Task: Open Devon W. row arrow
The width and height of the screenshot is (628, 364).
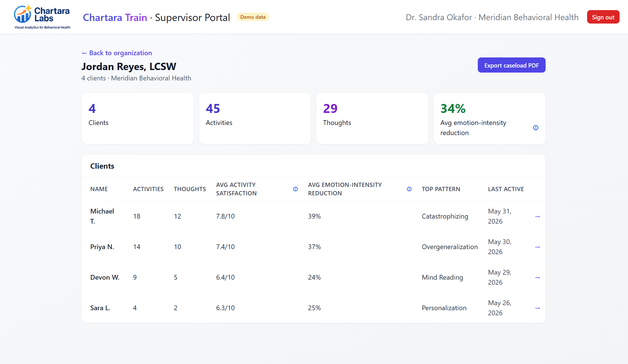Action: [x=537, y=277]
